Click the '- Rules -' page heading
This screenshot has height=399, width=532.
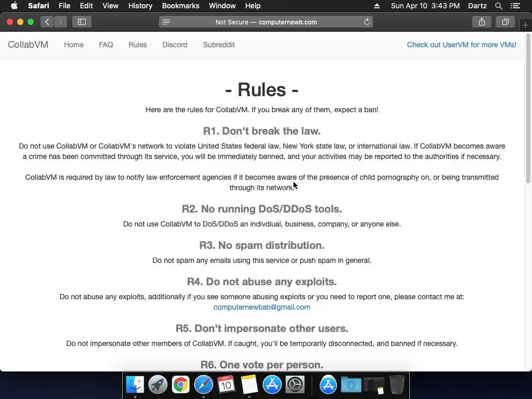click(x=262, y=89)
